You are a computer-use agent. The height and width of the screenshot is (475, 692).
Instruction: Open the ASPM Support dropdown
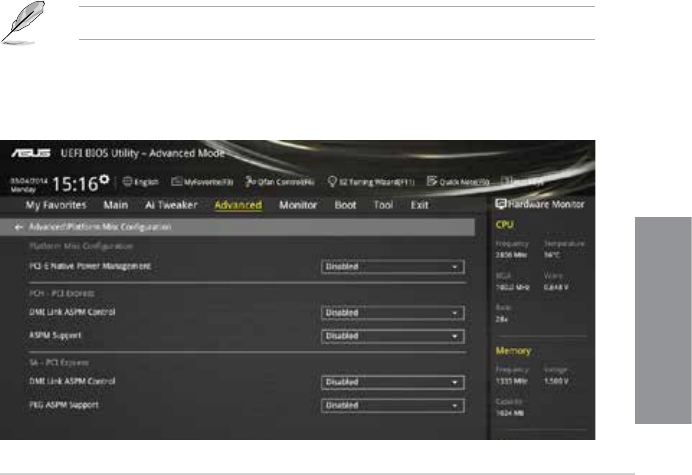[393, 336]
